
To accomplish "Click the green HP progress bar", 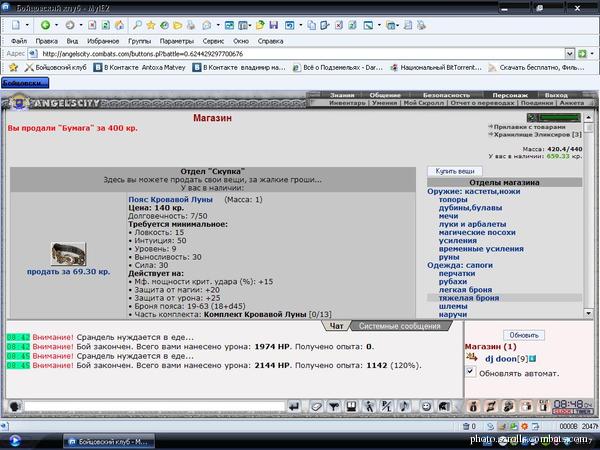I will coord(559,117).
